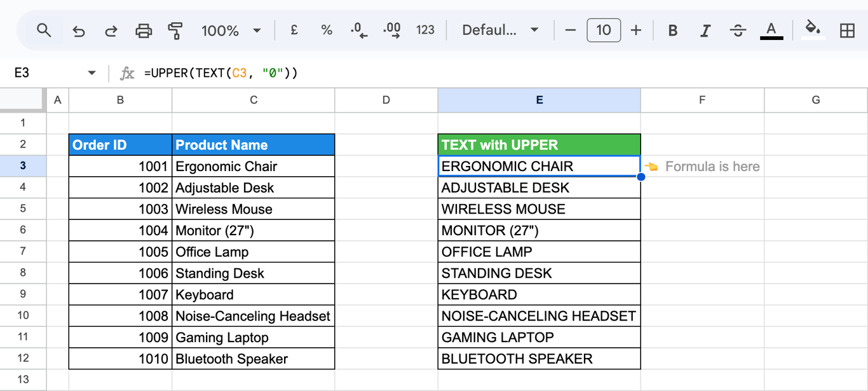
Task: Print the spreadsheet
Action: coord(144,31)
